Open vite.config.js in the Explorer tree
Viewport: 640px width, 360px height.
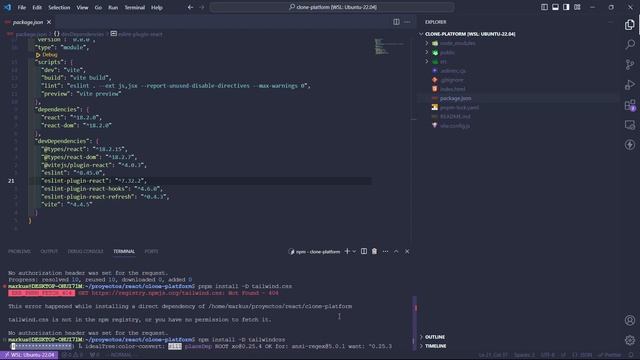(455, 126)
